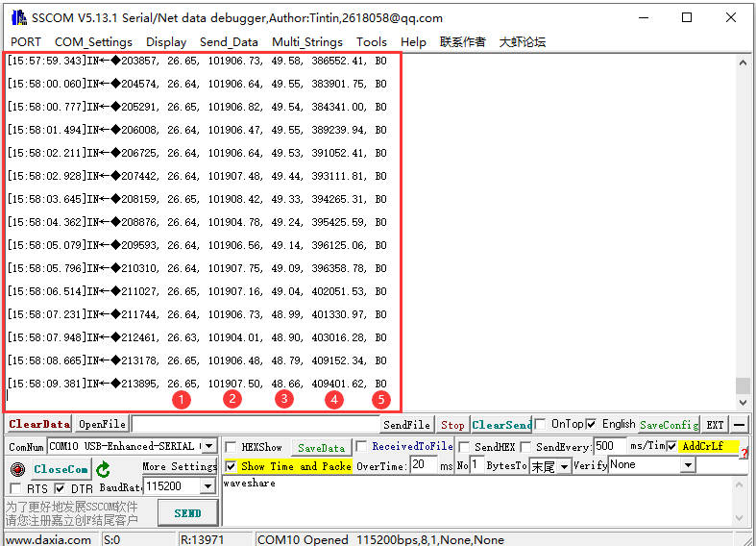
Task: Click the log line with timestamp 15:58:04.362
Action: (x=197, y=222)
